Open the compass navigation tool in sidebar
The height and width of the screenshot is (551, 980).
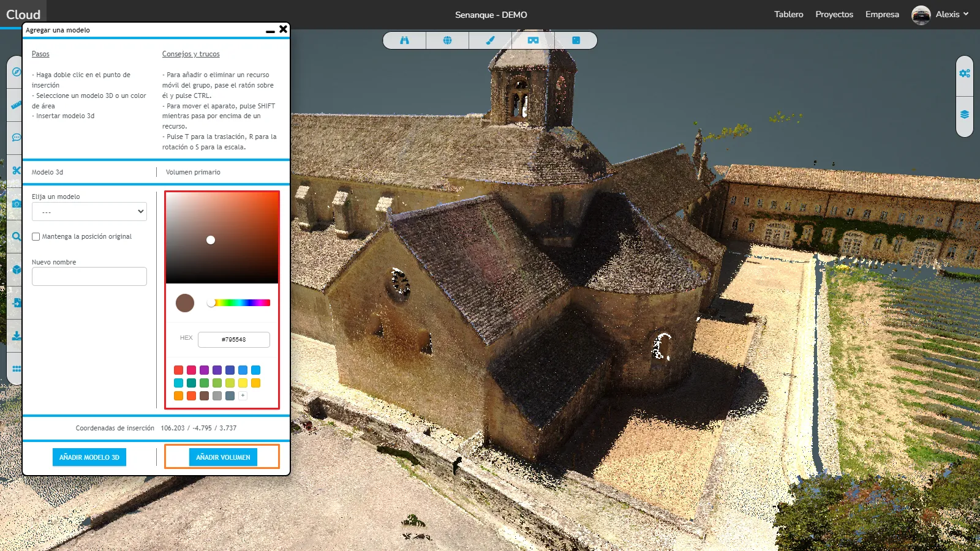17,72
